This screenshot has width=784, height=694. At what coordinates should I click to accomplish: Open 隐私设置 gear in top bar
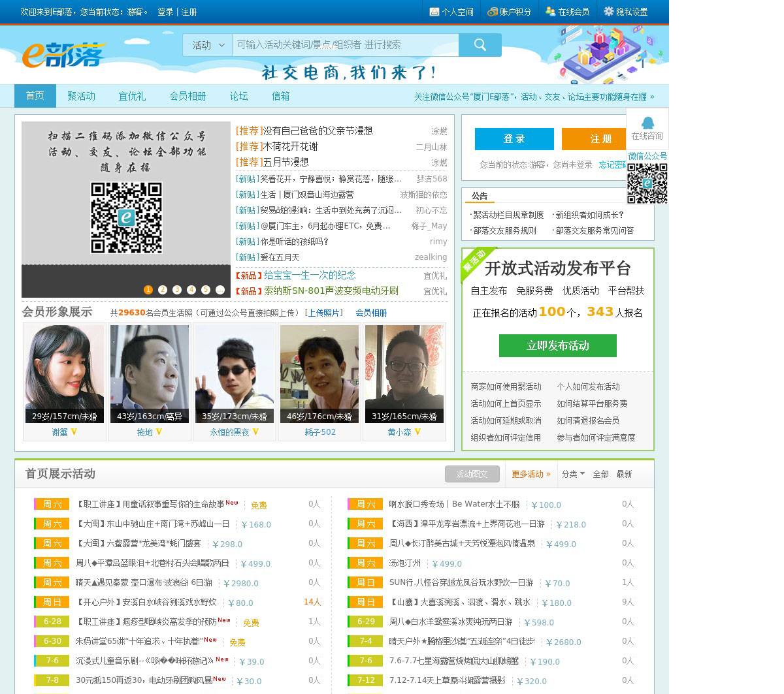pos(625,12)
